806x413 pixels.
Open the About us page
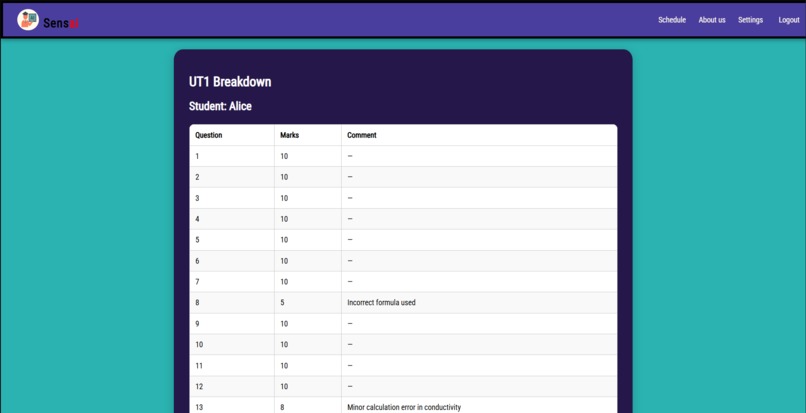coord(712,20)
